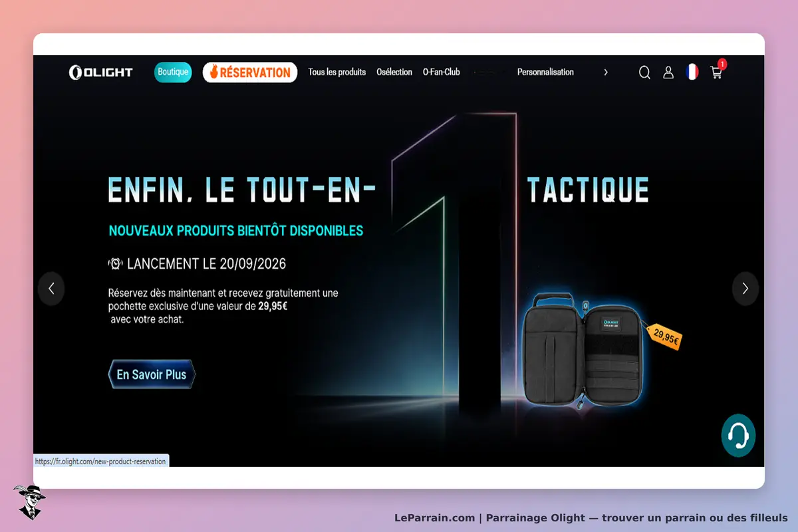Click the LANCEMENT LE 20/09/2026 text
This screenshot has height=532, width=798.
click(x=206, y=264)
